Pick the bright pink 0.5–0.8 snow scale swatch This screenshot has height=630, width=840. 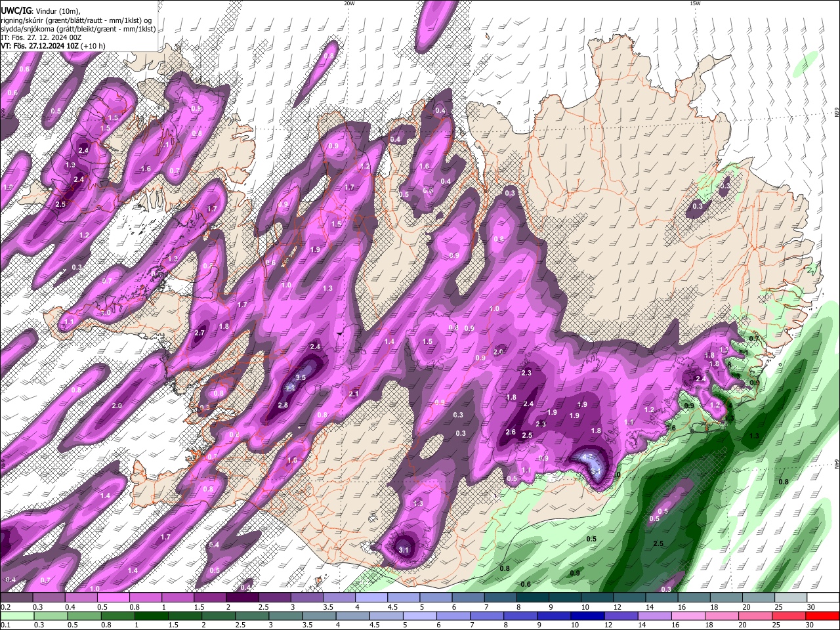click(113, 597)
